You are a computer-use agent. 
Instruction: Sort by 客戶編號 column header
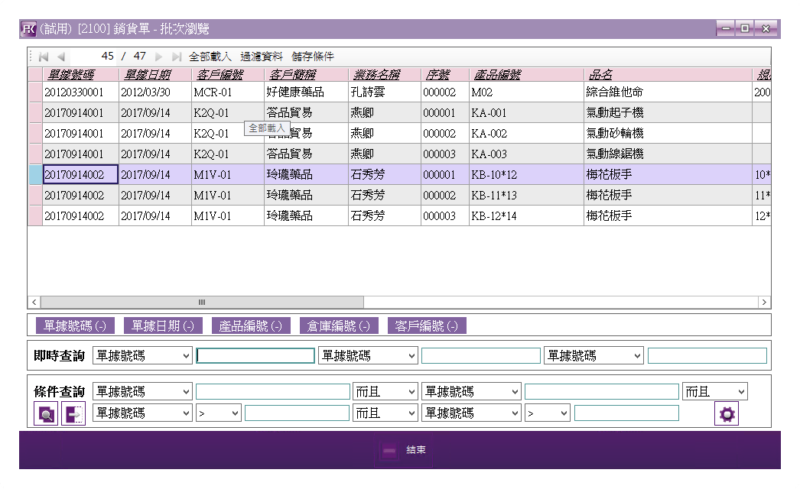click(228, 75)
